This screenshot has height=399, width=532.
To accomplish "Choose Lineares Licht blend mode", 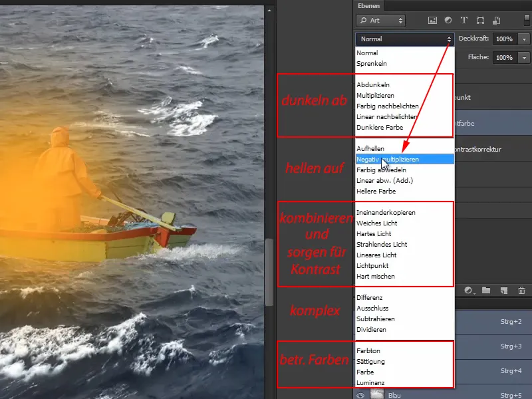I will click(x=405, y=255).
